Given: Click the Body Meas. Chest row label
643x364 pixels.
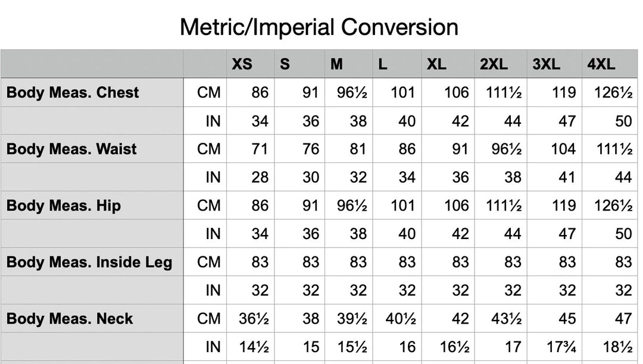Looking at the screenshot, I should pos(73,93).
